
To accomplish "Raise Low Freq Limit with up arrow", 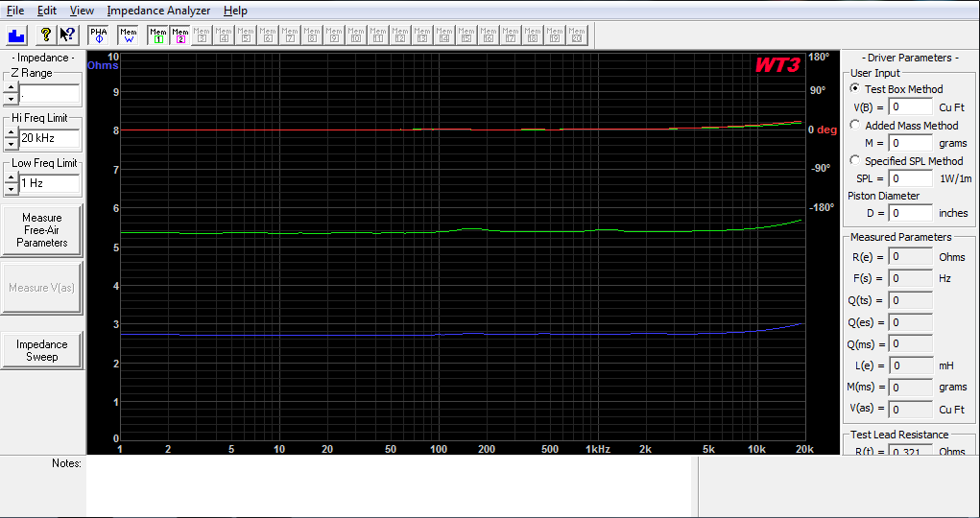I will [11, 178].
